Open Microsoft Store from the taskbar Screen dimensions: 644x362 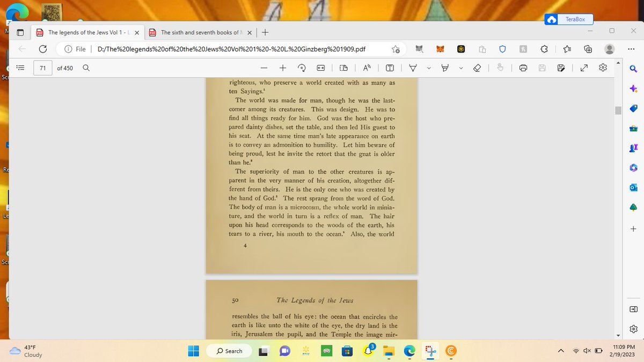pyautogui.click(x=347, y=351)
